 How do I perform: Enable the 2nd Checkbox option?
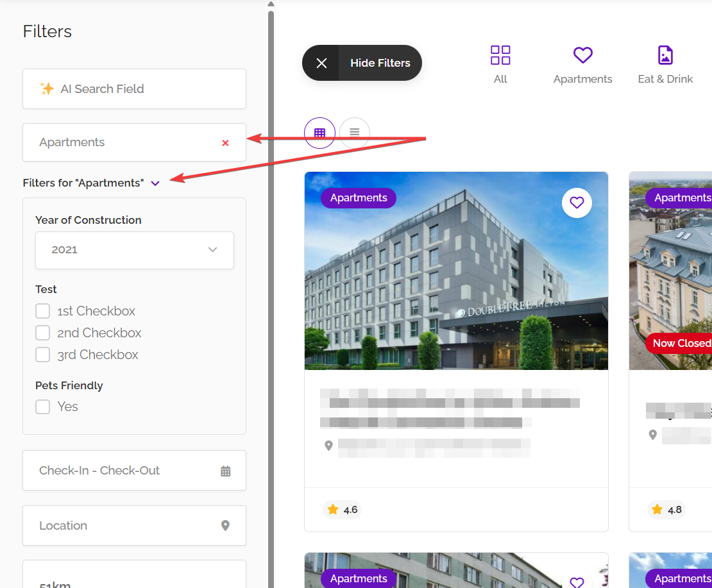pyautogui.click(x=43, y=333)
